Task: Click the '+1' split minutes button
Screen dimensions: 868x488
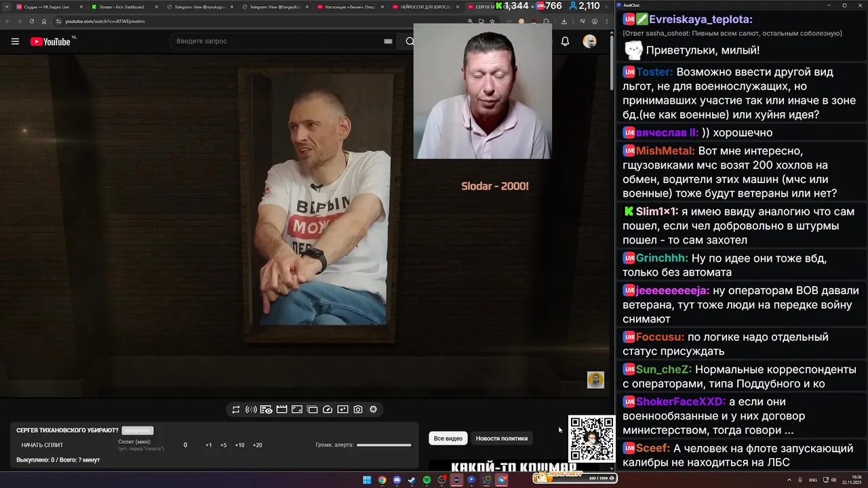Action: 208,445
